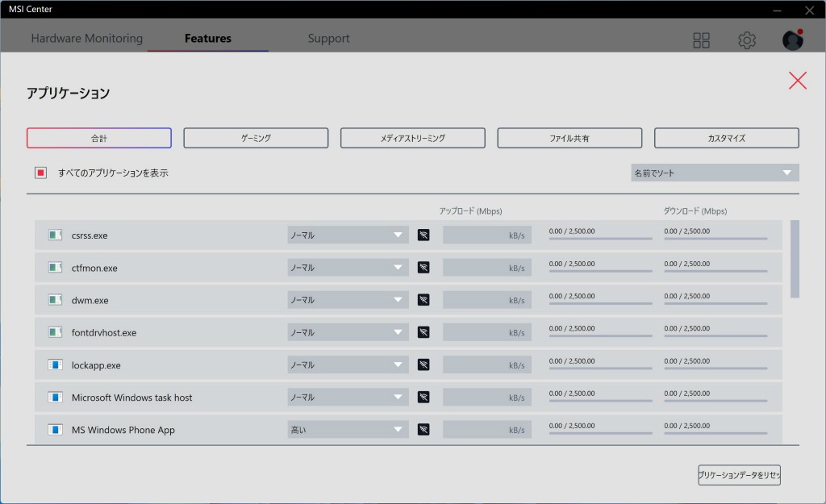This screenshot has height=504, width=826.
Task: Open the apps grid icon in header
Action: click(701, 40)
